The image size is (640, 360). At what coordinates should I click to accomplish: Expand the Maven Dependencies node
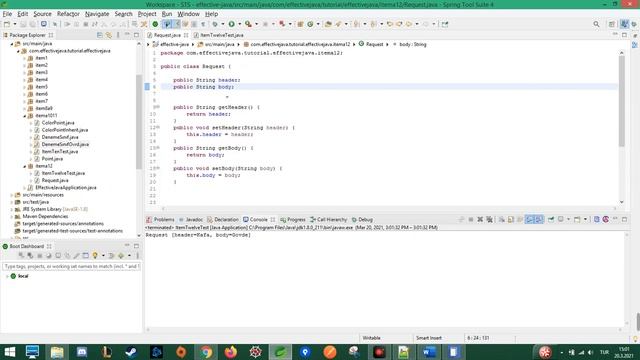pos(11,217)
